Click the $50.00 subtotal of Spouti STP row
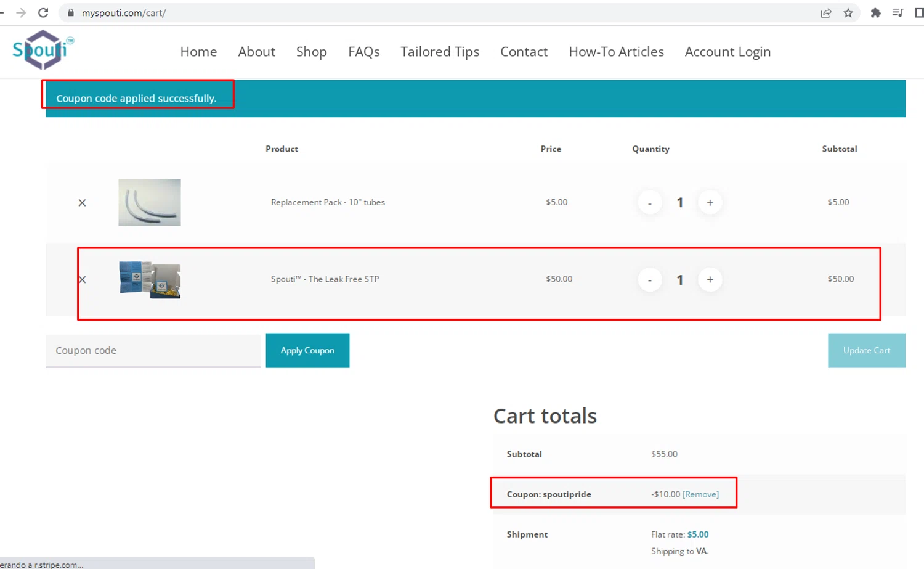The image size is (924, 569). 840,279
